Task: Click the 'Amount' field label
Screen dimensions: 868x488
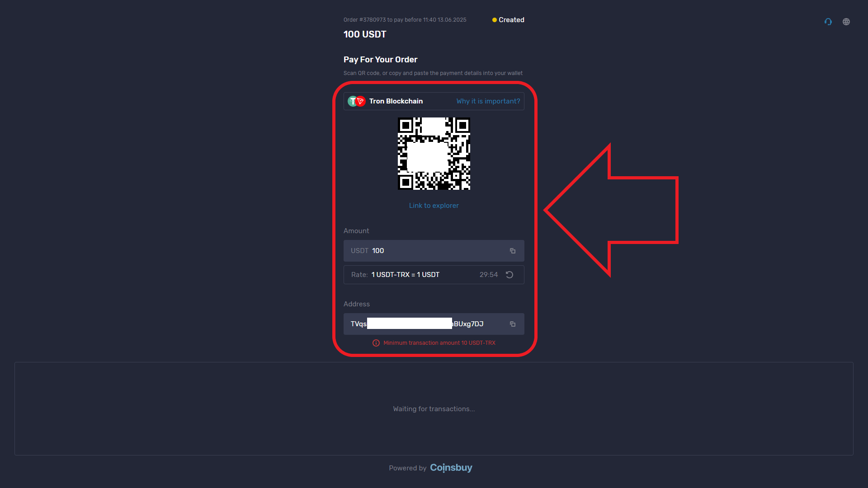Action: coord(356,231)
